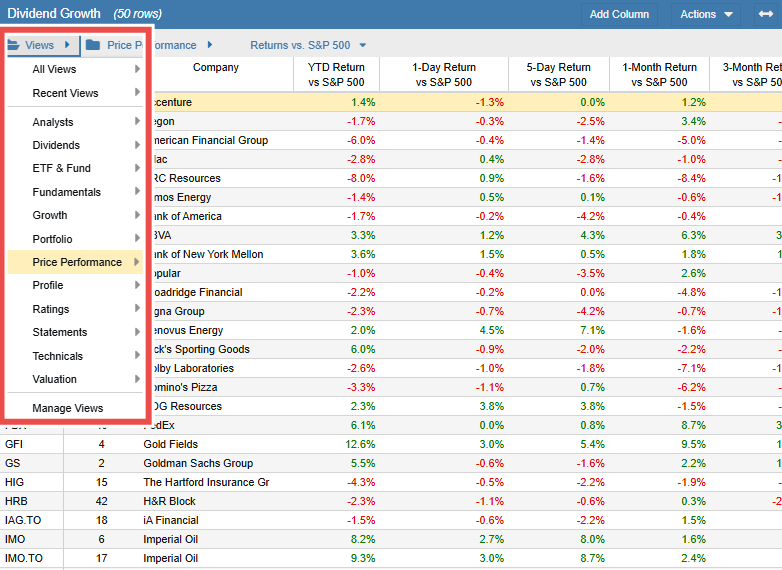Open Recent Views submenu
The image size is (782, 570).
pyautogui.click(x=75, y=93)
